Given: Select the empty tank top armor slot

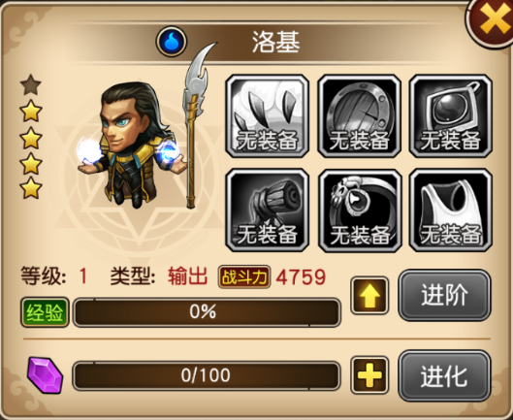Looking at the screenshot, I should pyautogui.click(x=451, y=210).
